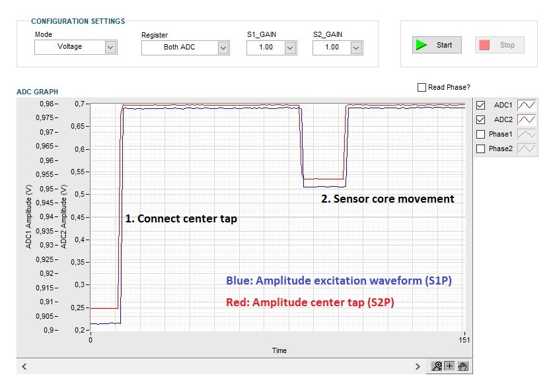551x392 pixels.
Task: Click the Phase1 legend label
Action: tap(500, 134)
